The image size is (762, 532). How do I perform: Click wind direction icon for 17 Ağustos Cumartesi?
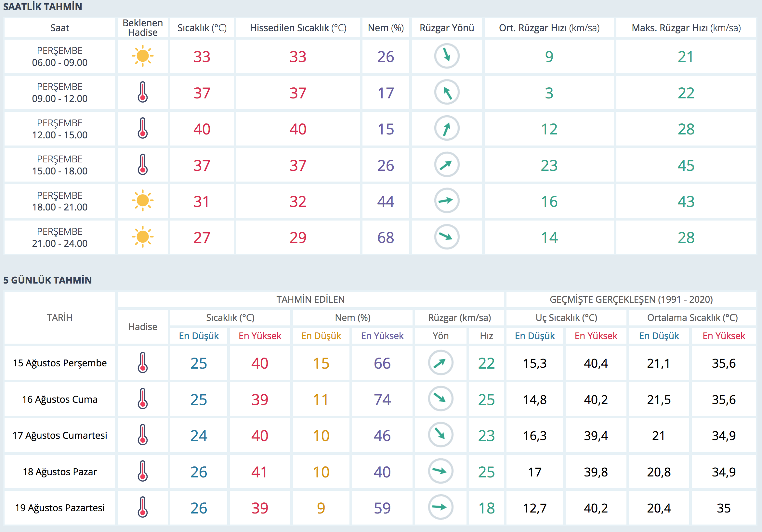[440, 435]
